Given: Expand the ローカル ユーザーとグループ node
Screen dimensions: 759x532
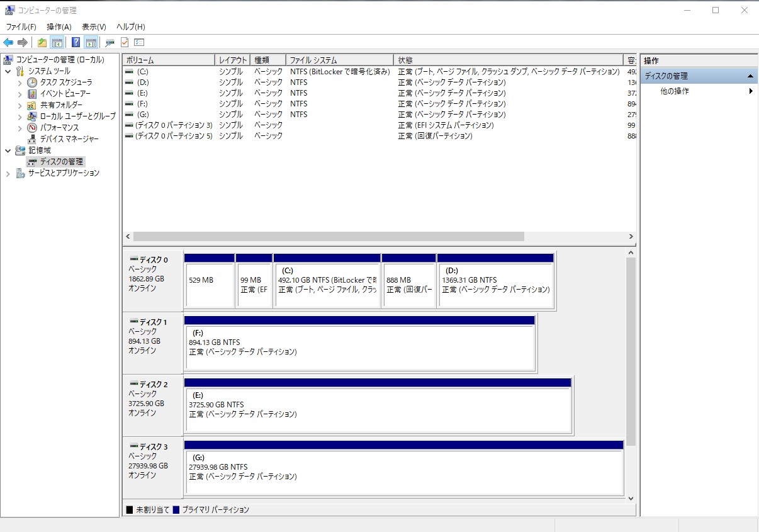Looking at the screenshot, I should (20, 116).
